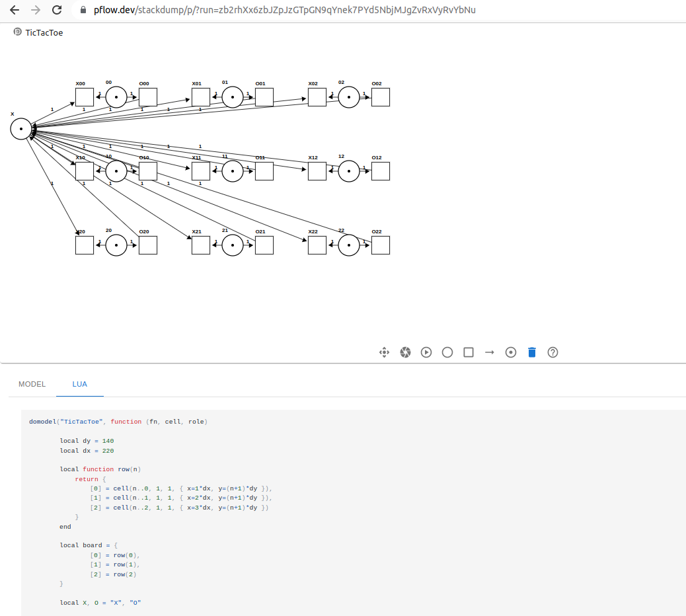686x616 pixels.
Task: Select place 20 circle
Action: [116, 245]
